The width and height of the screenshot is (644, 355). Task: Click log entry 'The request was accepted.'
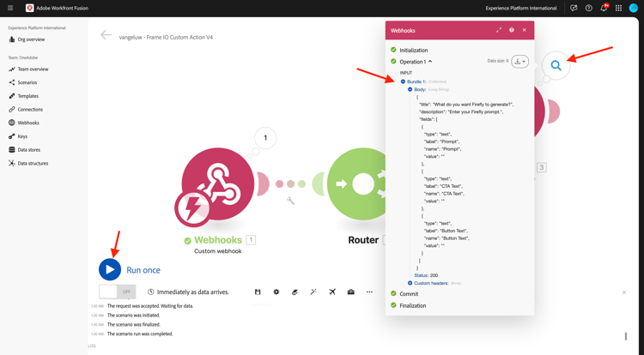click(150, 306)
